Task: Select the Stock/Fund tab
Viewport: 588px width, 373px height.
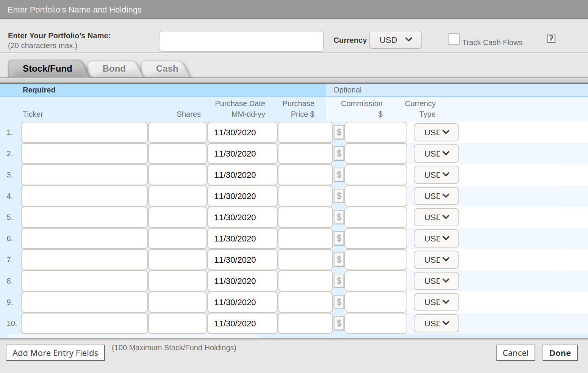Action: click(47, 69)
